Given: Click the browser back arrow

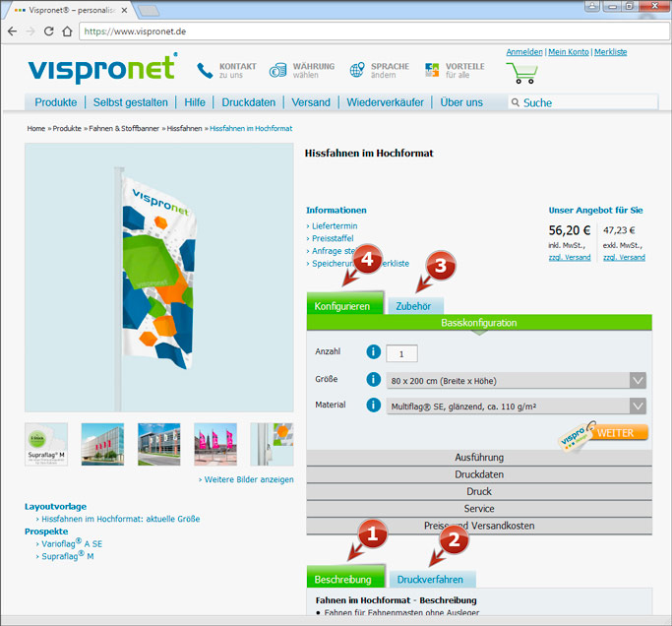Looking at the screenshot, I should (13, 31).
